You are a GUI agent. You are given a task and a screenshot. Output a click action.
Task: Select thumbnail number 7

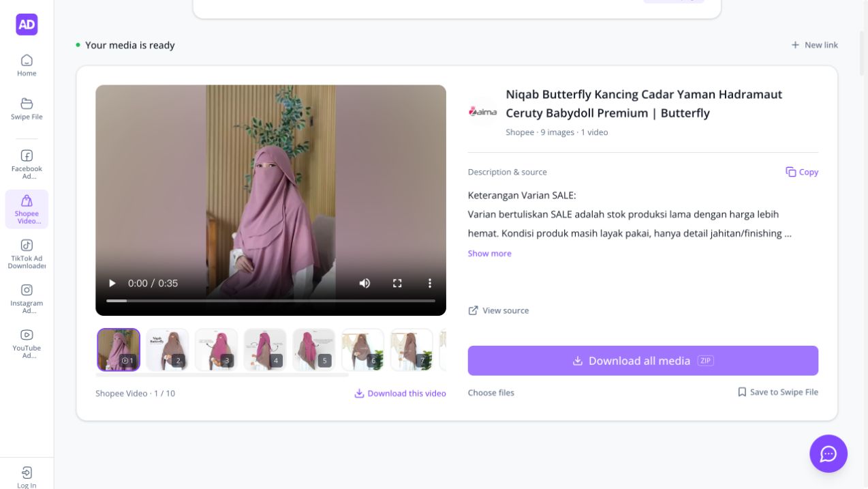tap(412, 350)
